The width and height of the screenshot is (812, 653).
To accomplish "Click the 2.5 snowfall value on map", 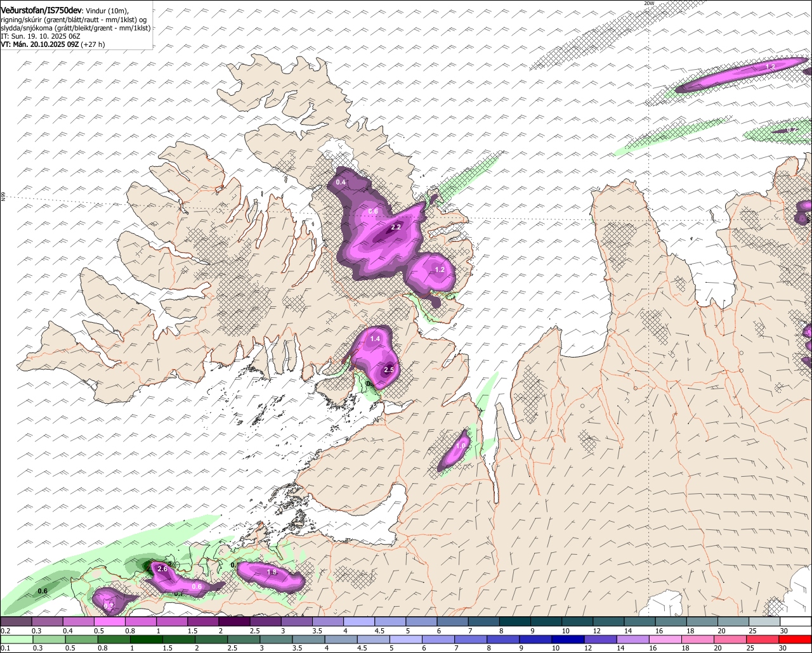I will pyautogui.click(x=389, y=370).
